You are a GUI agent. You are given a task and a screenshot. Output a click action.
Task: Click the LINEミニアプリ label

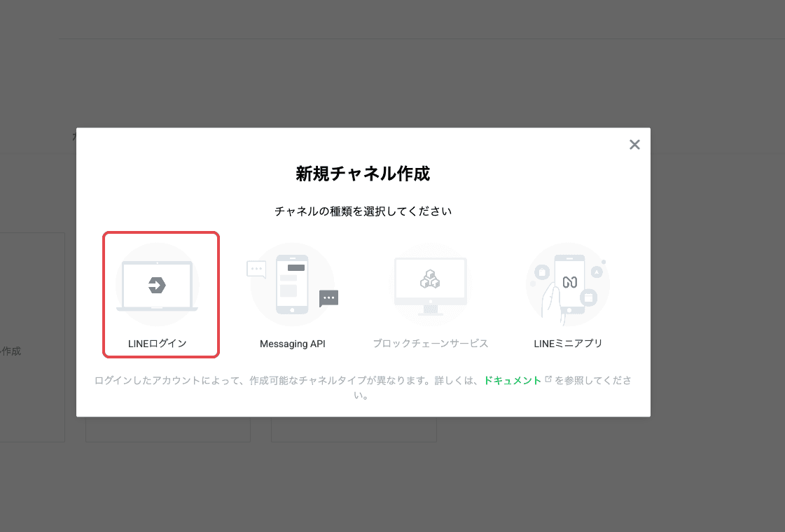coord(568,343)
